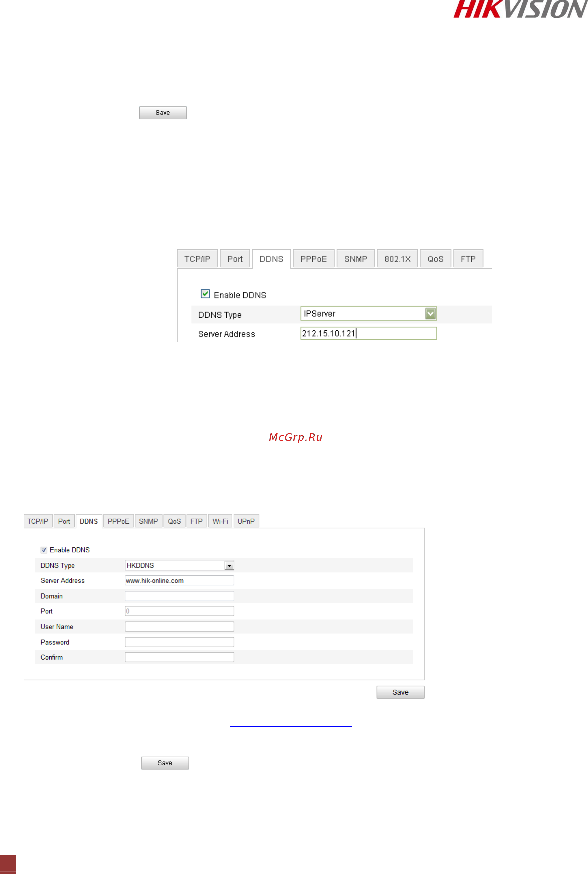The width and height of the screenshot is (588, 874).
Task: Open the FTP tab in the HKDDNS panel
Action: coord(196,521)
